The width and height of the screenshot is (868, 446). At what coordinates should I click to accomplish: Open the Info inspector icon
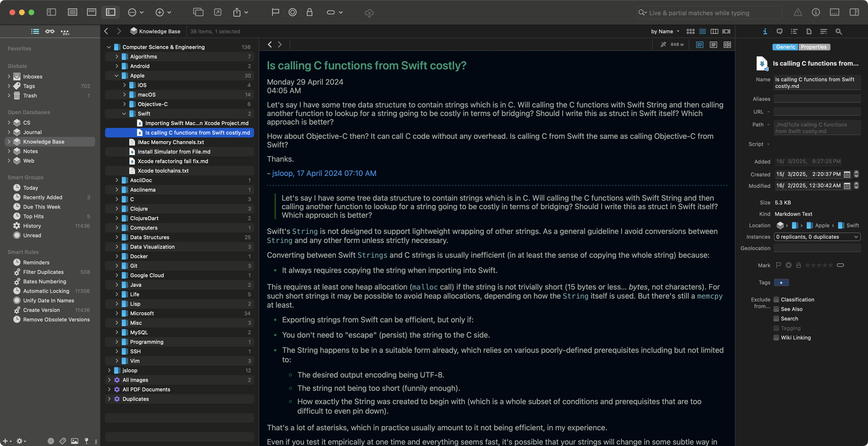[x=765, y=31]
